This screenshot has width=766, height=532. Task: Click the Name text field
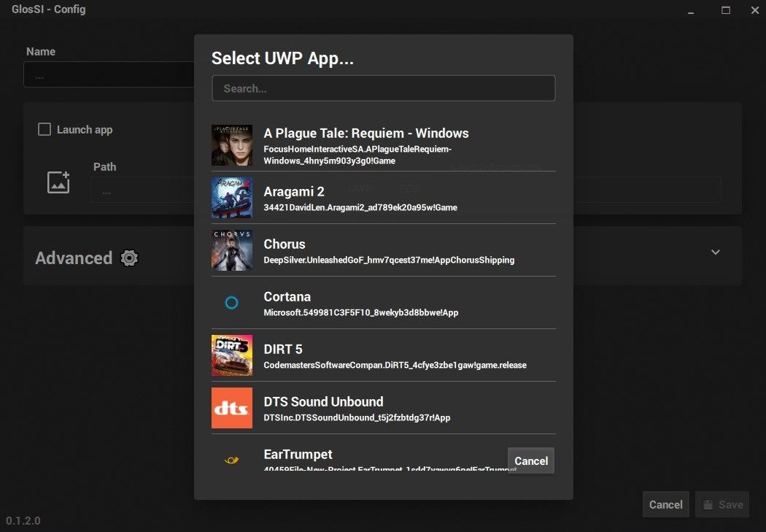(109, 74)
